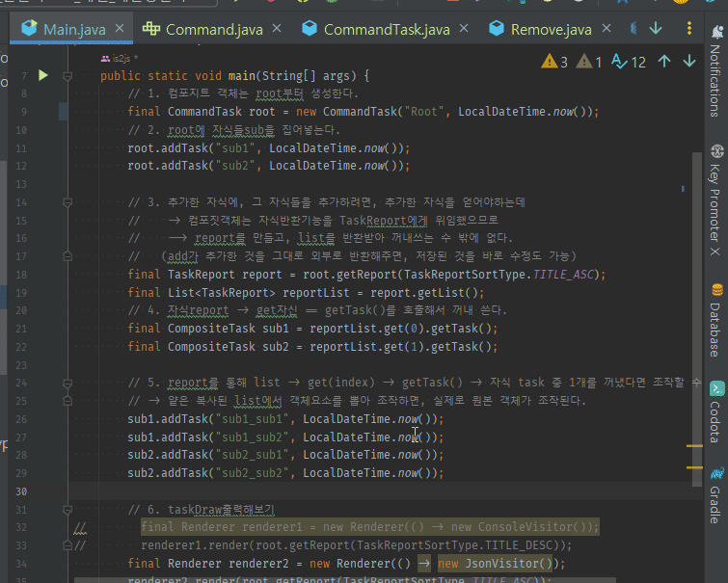728x583 pixels.
Task: Open the Gradle tool window
Action: point(715,495)
